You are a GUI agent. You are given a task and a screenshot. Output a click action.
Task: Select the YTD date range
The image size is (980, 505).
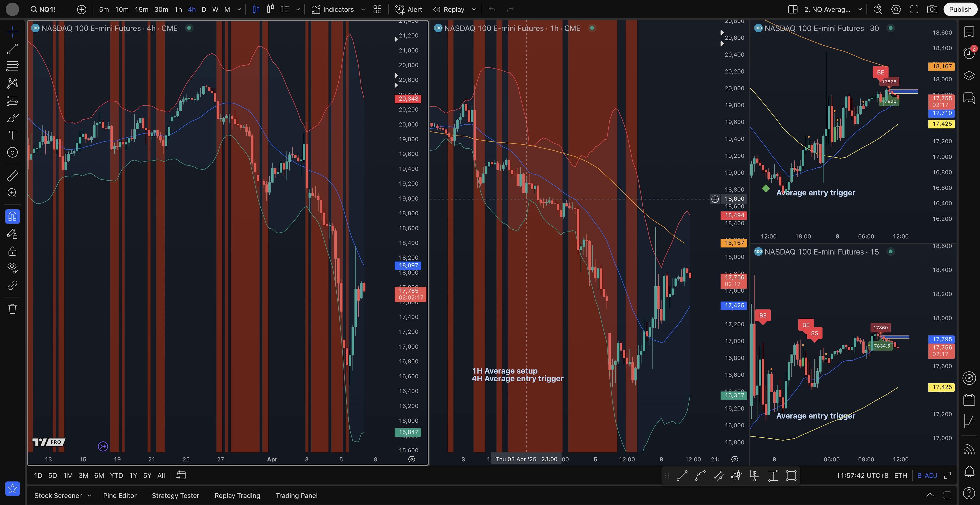(x=116, y=475)
